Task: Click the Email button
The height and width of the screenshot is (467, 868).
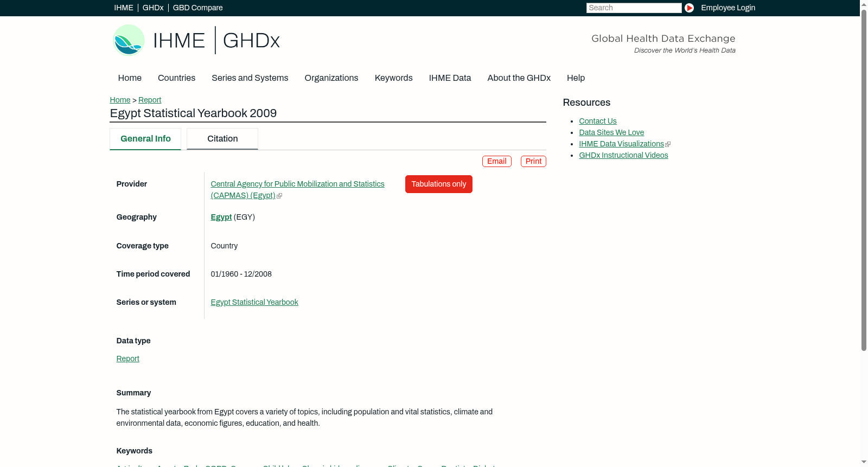Action: (497, 161)
